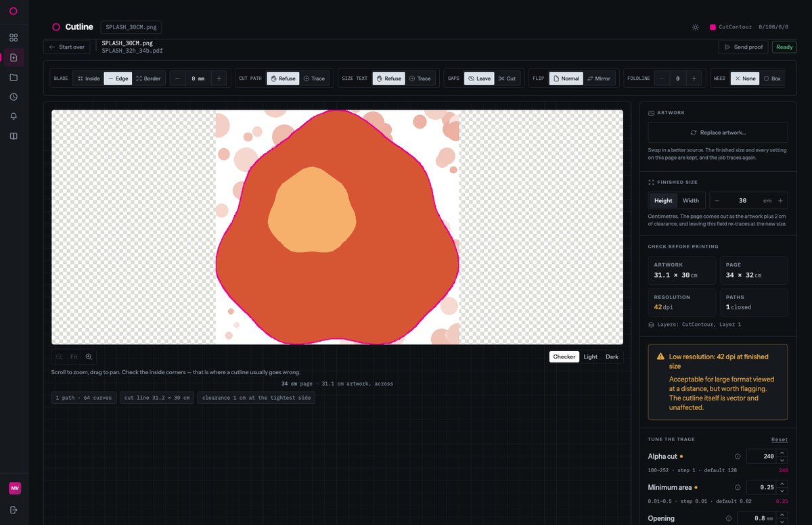The height and width of the screenshot is (525, 812).
Task: Set blade position to Inside
Action: coord(89,78)
